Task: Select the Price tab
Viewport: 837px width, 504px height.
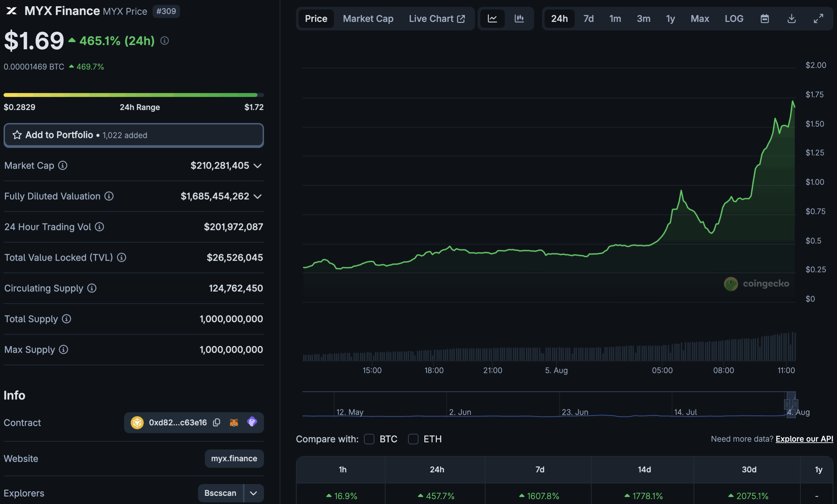Action: coord(316,18)
